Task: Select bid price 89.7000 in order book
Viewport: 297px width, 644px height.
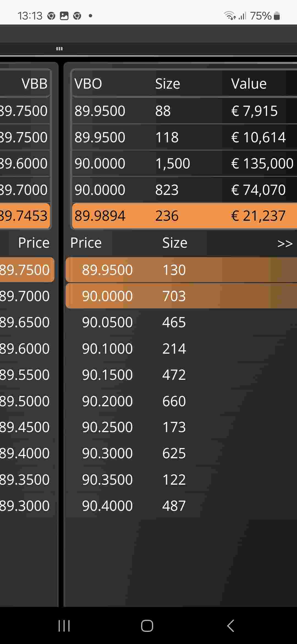Action: coord(25,296)
